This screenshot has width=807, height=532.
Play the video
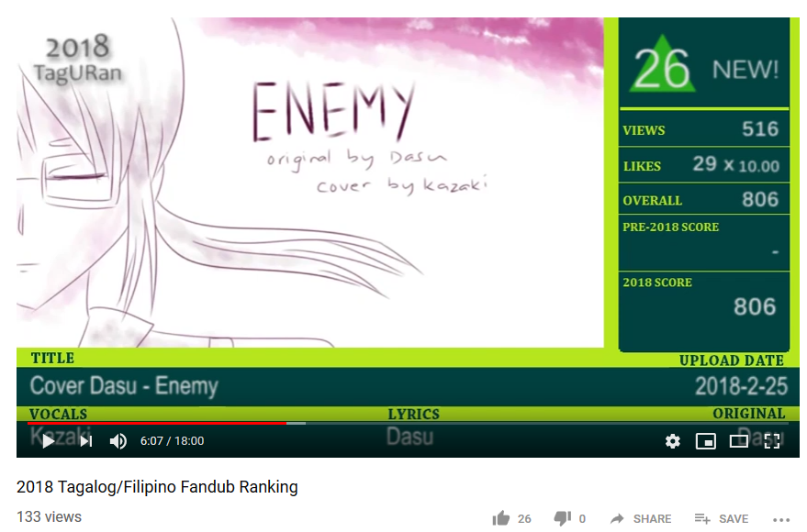coord(49,441)
